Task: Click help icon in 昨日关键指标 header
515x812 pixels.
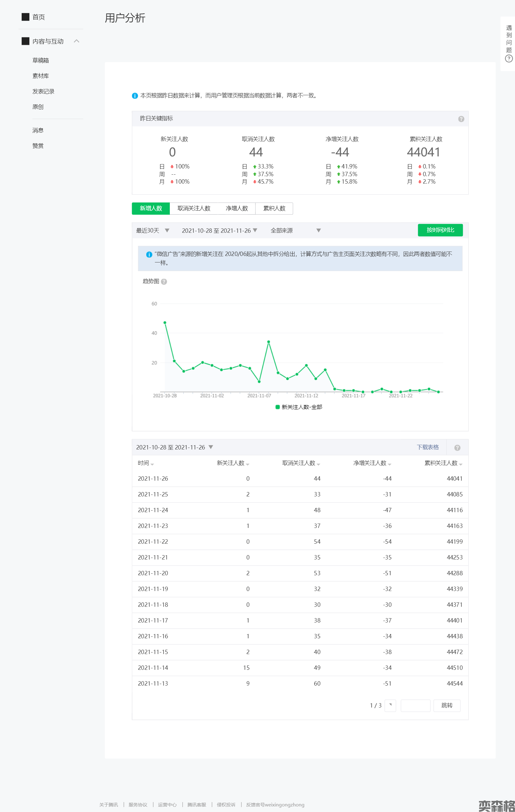Action: point(461,119)
